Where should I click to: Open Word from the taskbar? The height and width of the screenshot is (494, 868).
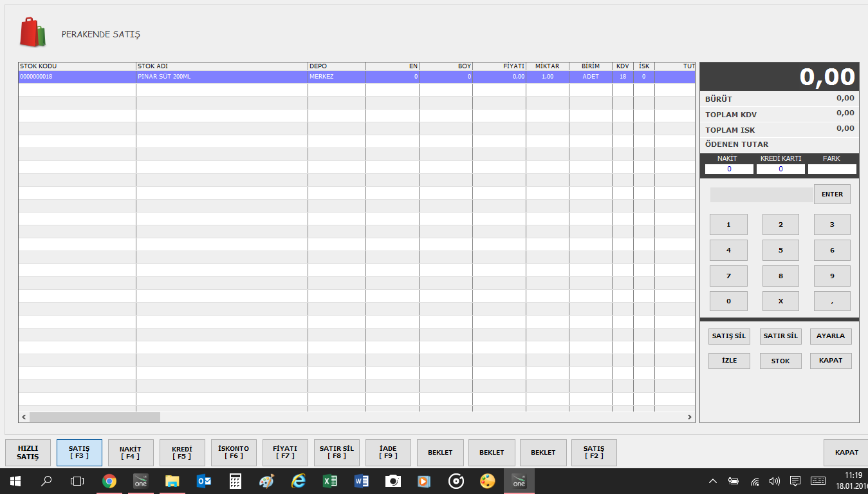tap(361, 481)
